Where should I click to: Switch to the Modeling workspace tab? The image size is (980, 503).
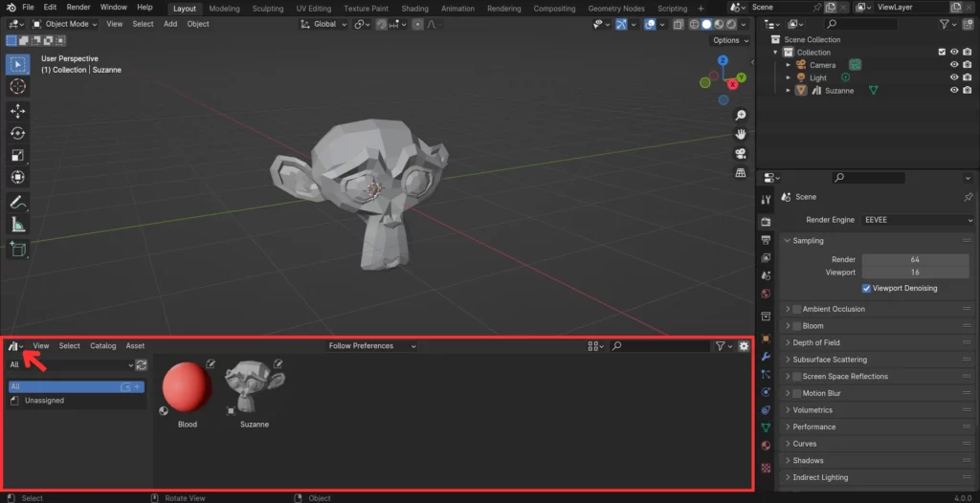[224, 9]
